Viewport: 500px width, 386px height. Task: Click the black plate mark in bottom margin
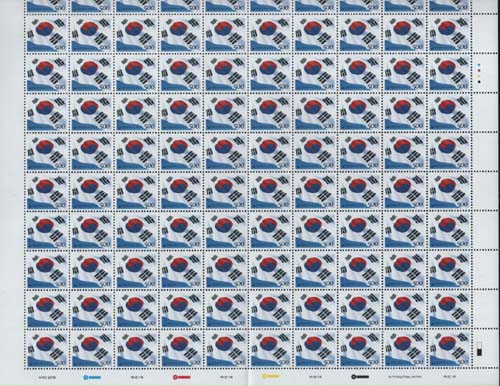coord(360,377)
